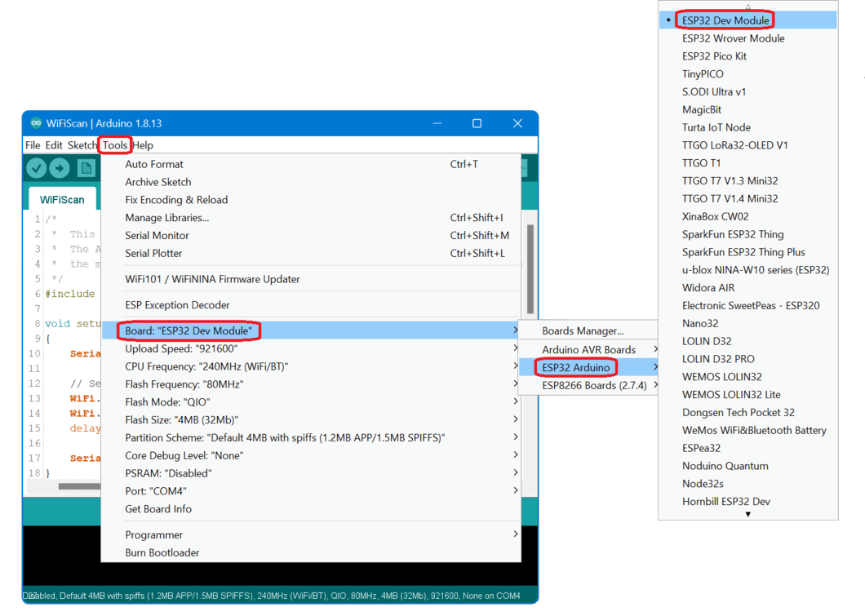865x616 pixels.
Task: Open Manage Libraries...
Action: 311,218
